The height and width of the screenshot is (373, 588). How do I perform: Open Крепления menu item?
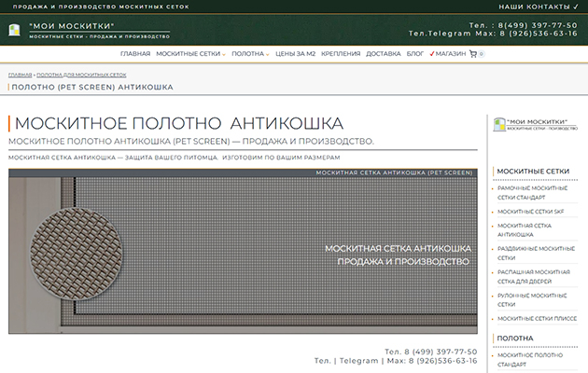(x=341, y=54)
